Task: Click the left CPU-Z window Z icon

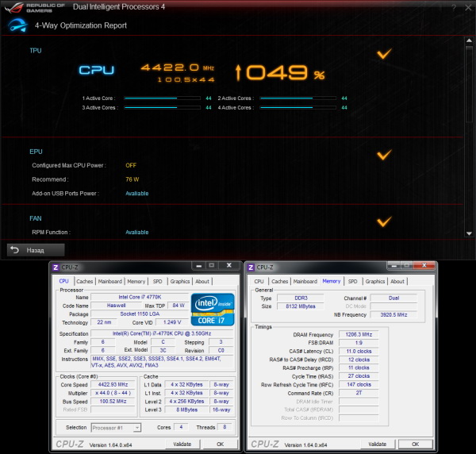Action: tap(56, 267)
